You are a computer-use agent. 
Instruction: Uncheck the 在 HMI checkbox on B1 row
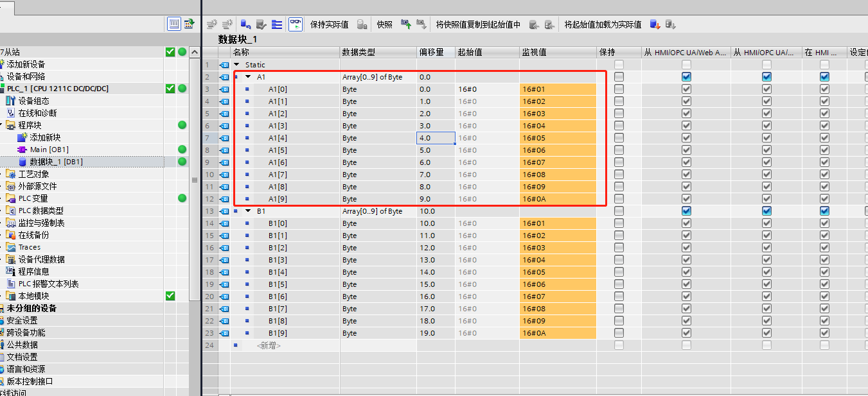pyautogui.click(x=824, y=211)
